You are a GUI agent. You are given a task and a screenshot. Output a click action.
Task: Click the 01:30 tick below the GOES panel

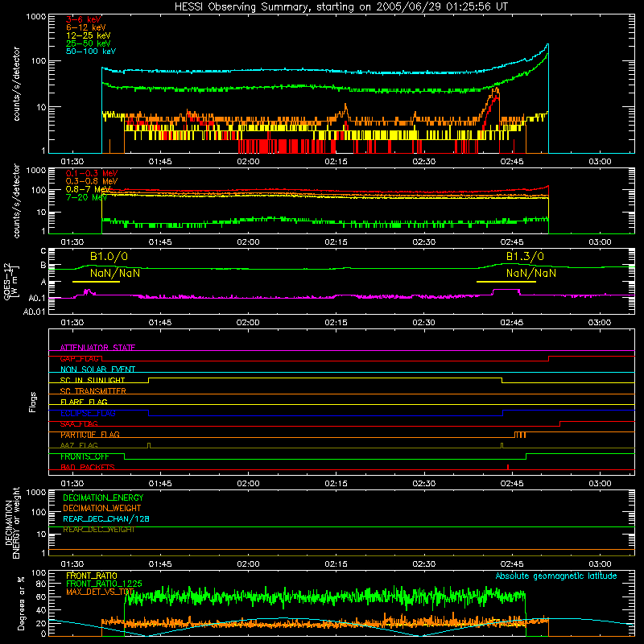72,323
